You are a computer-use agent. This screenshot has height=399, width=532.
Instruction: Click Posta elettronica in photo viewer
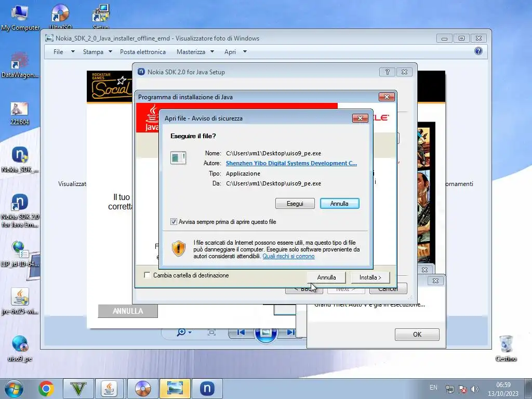[x=143, y=52]
